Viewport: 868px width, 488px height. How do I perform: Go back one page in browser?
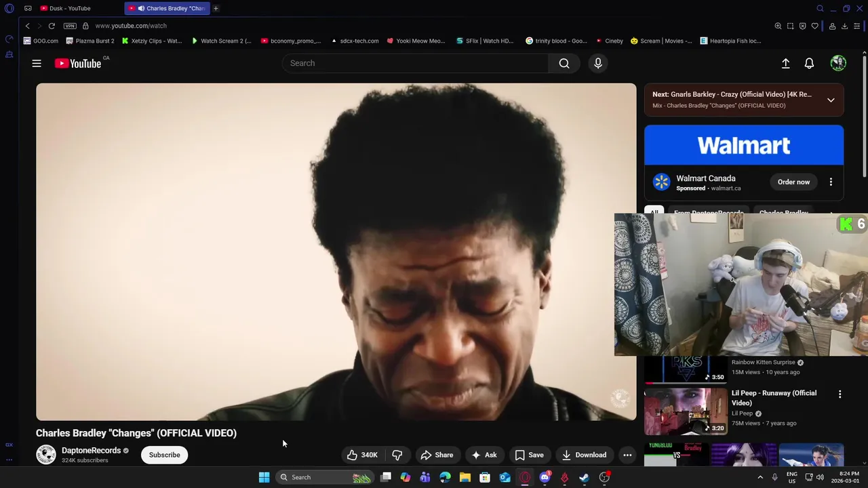click(27, 26)
